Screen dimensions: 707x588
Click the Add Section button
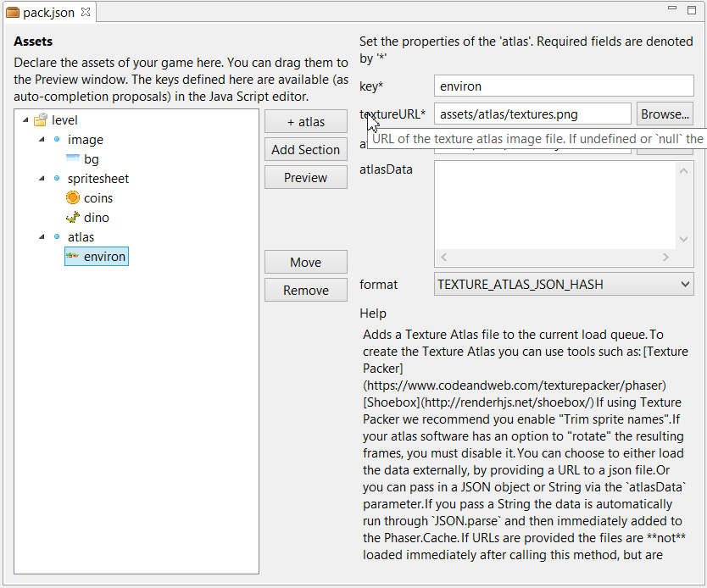[x=306, y=150]
